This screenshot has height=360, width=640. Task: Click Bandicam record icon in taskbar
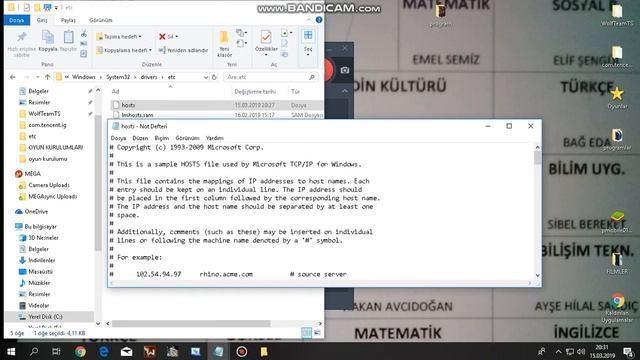(242, 351)
